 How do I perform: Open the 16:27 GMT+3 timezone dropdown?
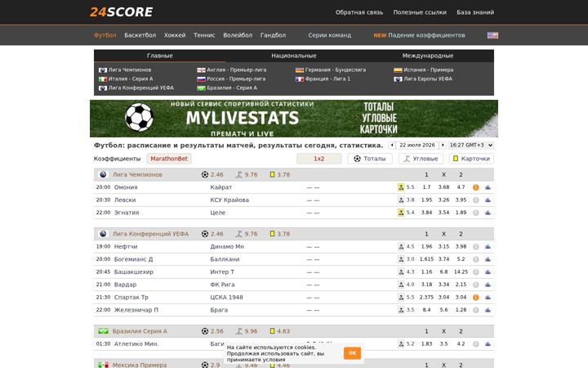click(x=471, y=145)
